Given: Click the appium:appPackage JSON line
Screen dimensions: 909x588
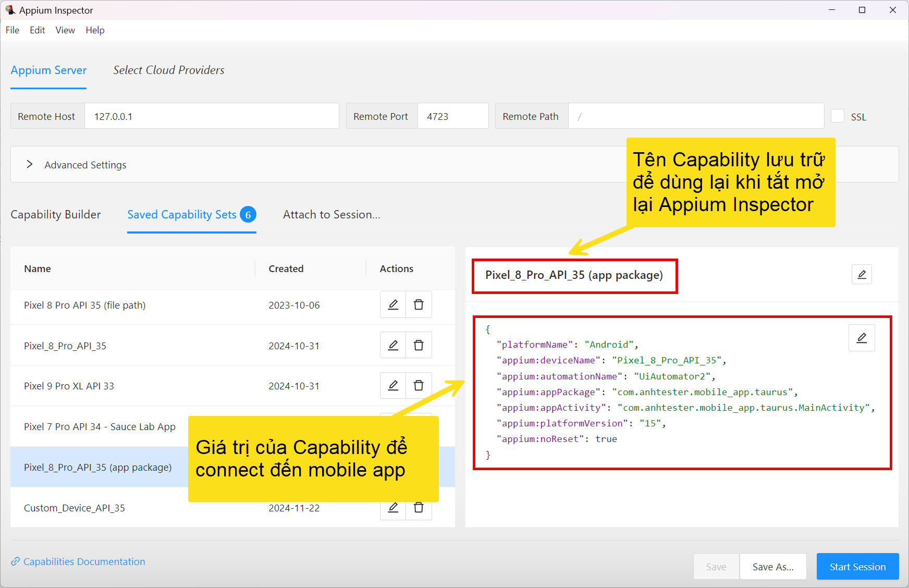Looking at the screenshot, I should (647, 392).
